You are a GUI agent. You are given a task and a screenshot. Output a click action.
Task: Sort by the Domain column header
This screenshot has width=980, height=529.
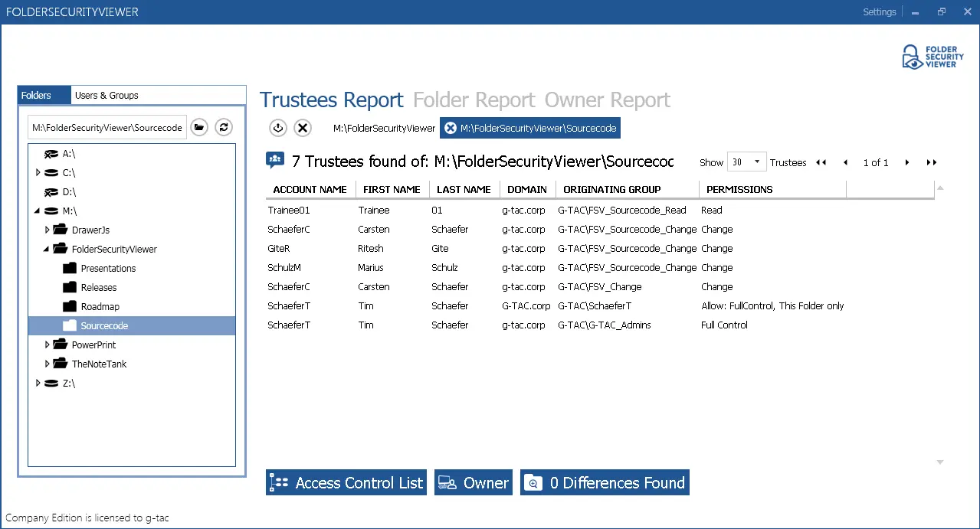[527, 189]
